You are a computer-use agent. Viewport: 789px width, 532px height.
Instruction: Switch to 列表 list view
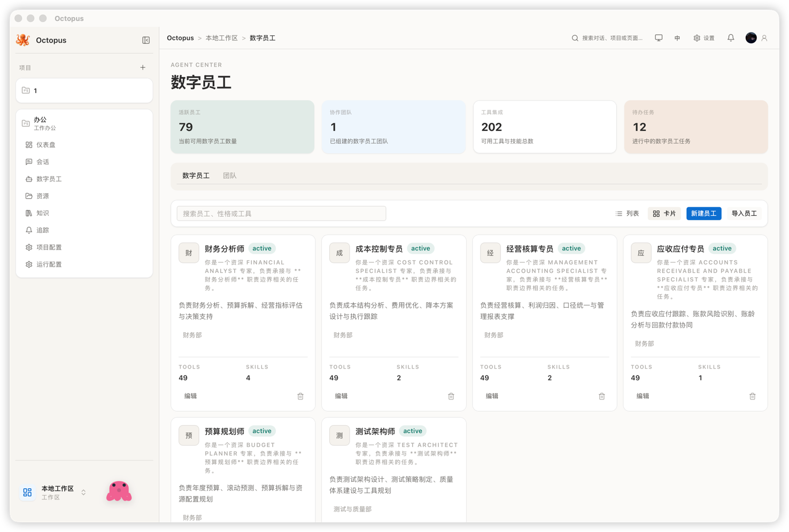point(628,214)
